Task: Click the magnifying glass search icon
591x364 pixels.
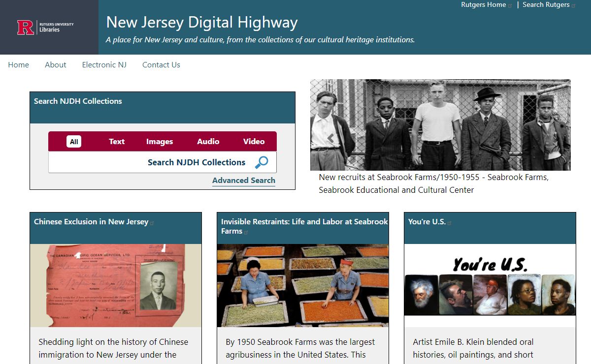Action: click(262, 162)
